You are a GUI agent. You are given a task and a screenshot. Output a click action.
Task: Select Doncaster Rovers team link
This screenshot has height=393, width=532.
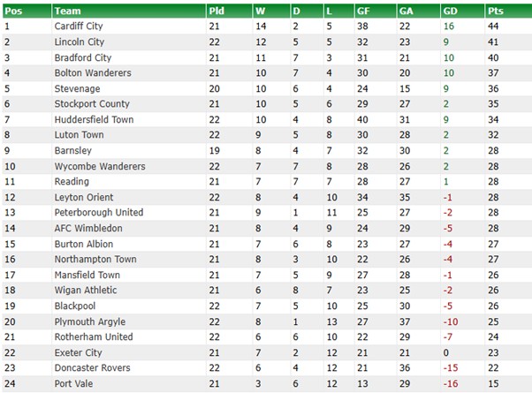tap(91, 368)
